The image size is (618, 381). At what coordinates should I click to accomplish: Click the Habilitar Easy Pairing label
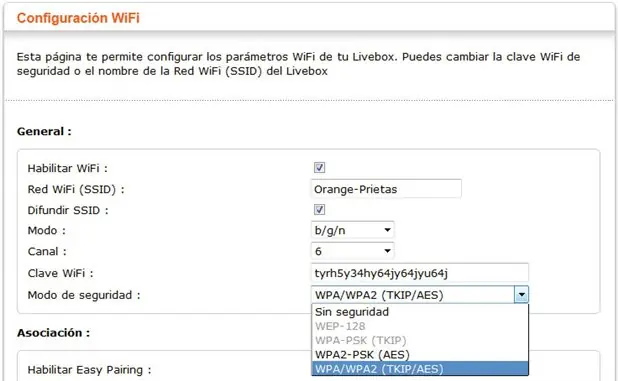89,370
